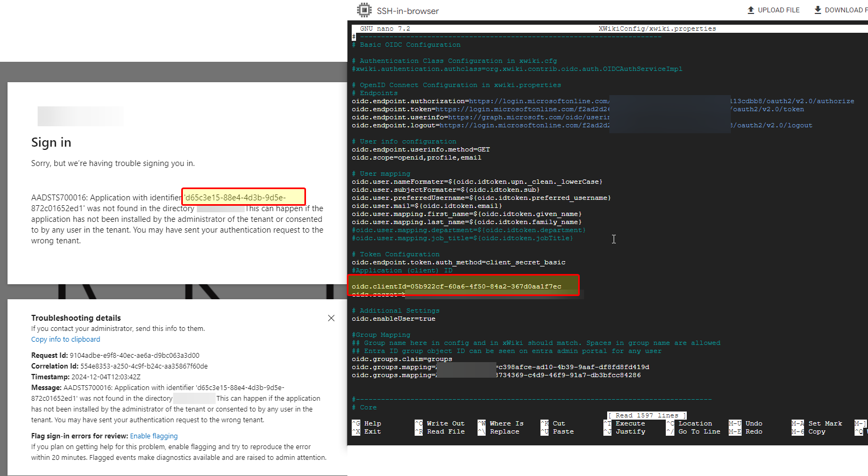The image size is (868, 476).
Task: Click the nano Paste shortcut
Action: [x=557, y=431]
